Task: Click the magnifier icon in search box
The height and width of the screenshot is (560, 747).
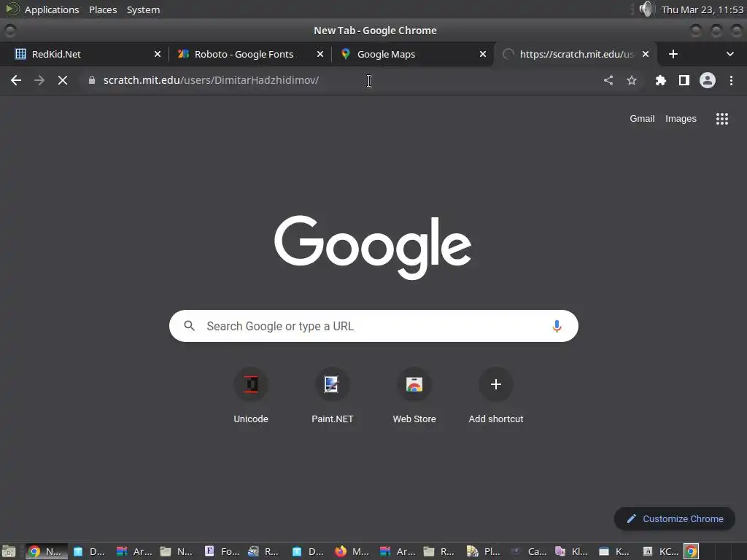Action: pos(189,326)
